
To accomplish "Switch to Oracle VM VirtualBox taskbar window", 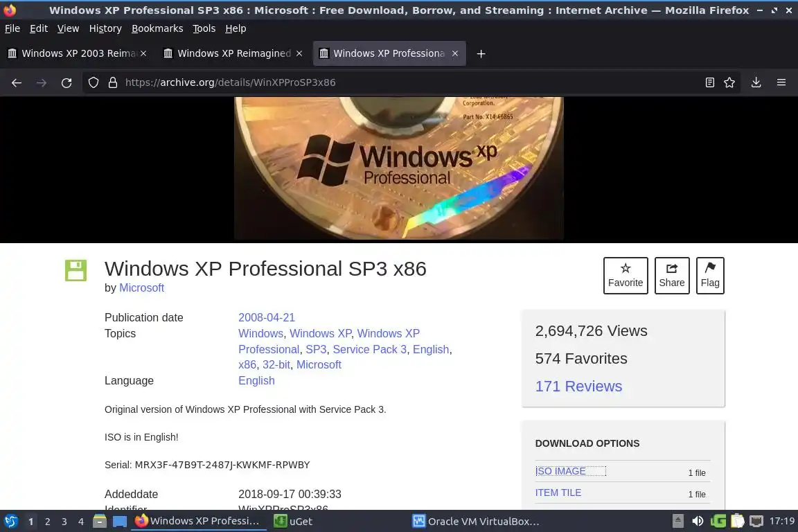I will click(476, 522).
